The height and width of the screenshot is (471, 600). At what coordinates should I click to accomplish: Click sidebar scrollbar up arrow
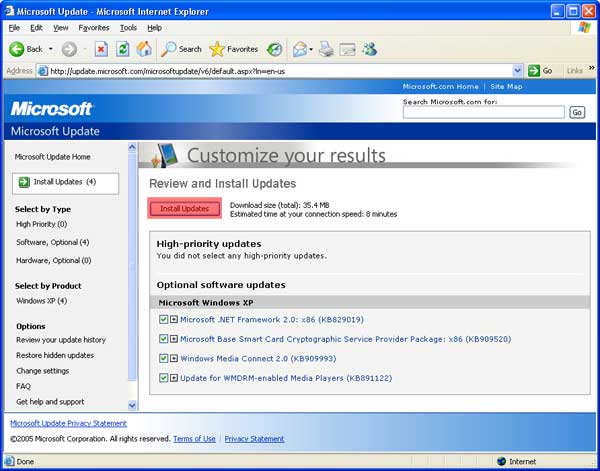pyautogui.click(x=132, y=147)
